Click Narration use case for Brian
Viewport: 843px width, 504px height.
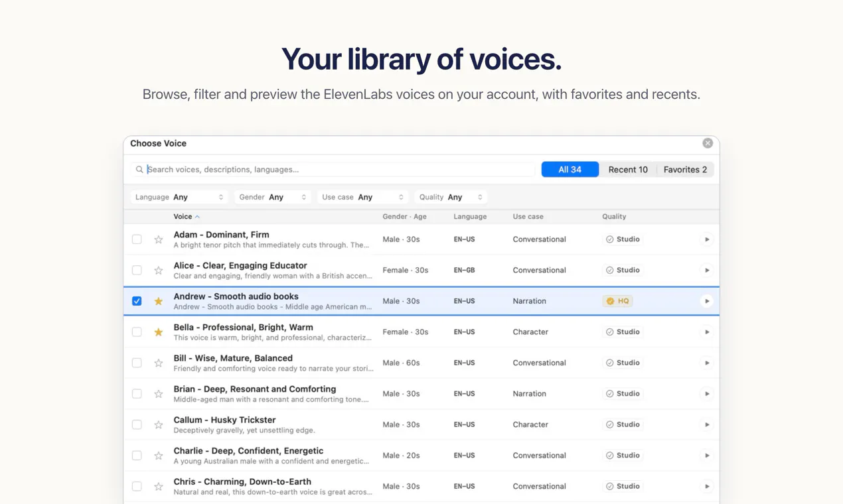click(529, 394)
